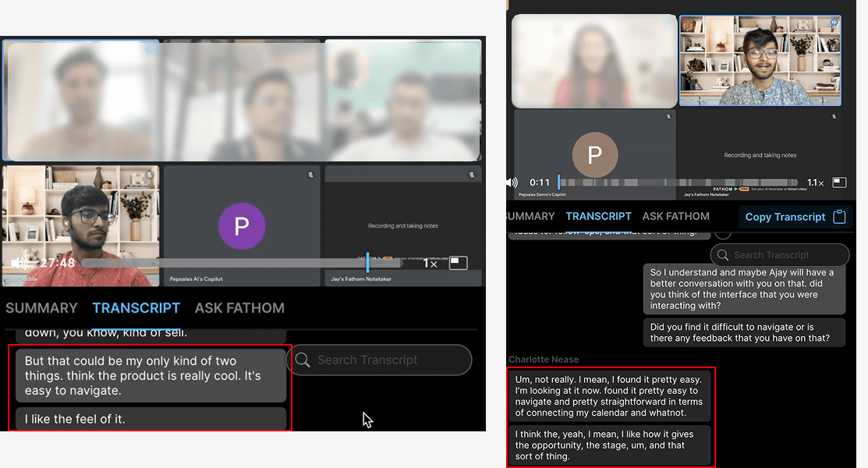Select the TRANSCRIPT tab in right panel
This screenshot has height=468, width=868.
[x=598, y=216]
